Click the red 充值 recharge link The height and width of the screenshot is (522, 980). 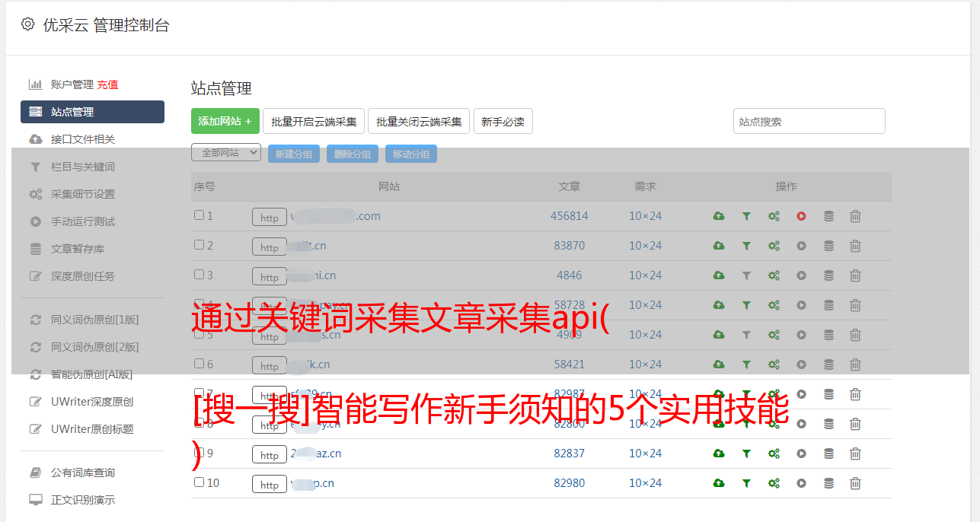107,84
